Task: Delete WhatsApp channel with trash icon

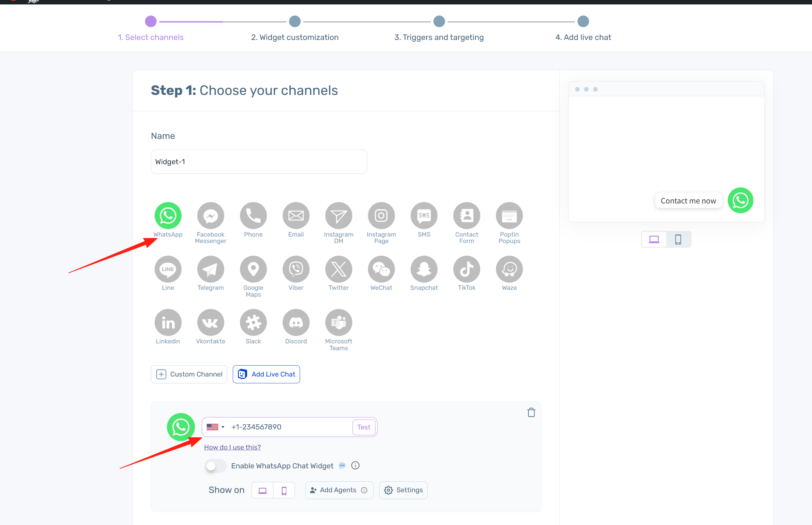Action: pos(531,412)
